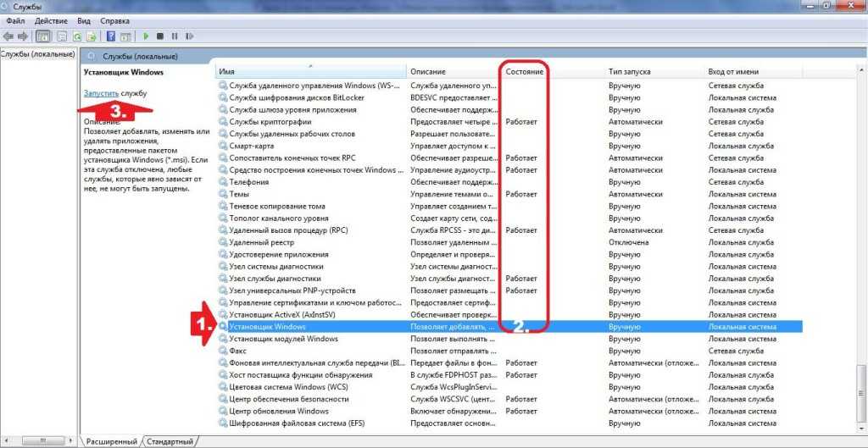Click gear icon beside Телефония

[223, 182]
